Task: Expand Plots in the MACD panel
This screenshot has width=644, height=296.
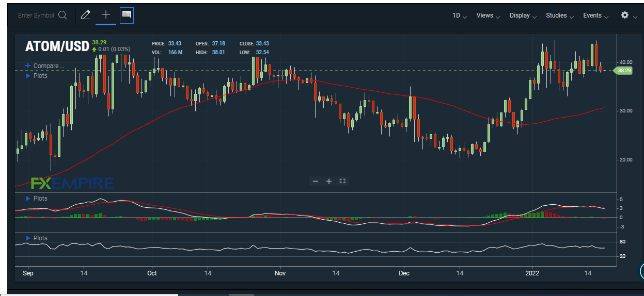Action: [x=37, y=199]
